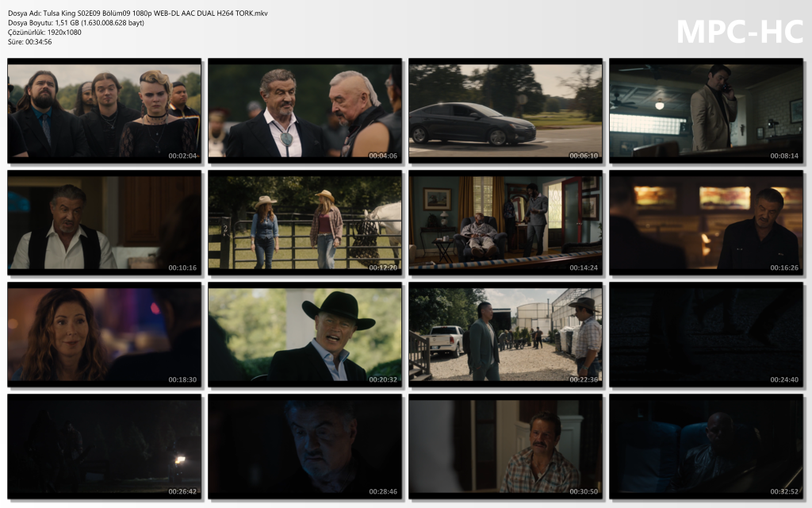
Task: Open the dark thumbnail stamped 00:24:40
Action: (706, 334)
